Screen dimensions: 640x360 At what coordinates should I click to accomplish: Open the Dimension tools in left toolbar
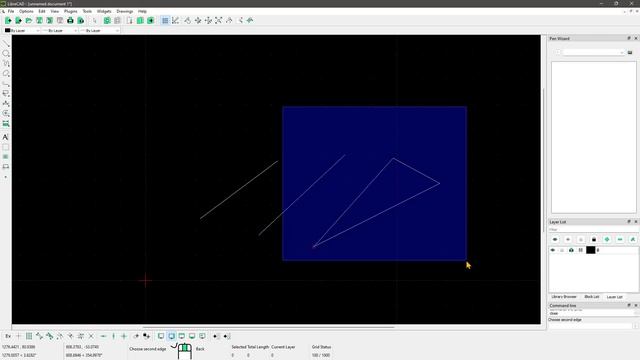[6, 103]
